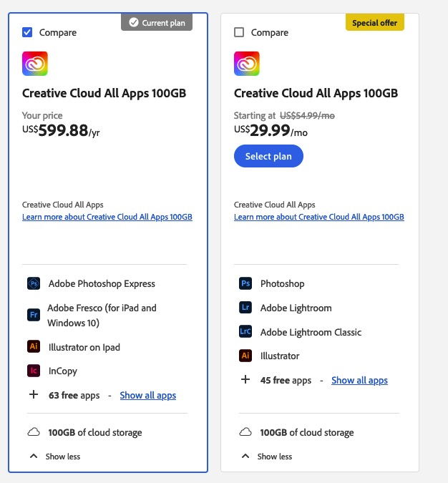The height and width of the screenshot is (483, 448).
Task: Click the InCopy Ic icon
Action: click(34, 371)
